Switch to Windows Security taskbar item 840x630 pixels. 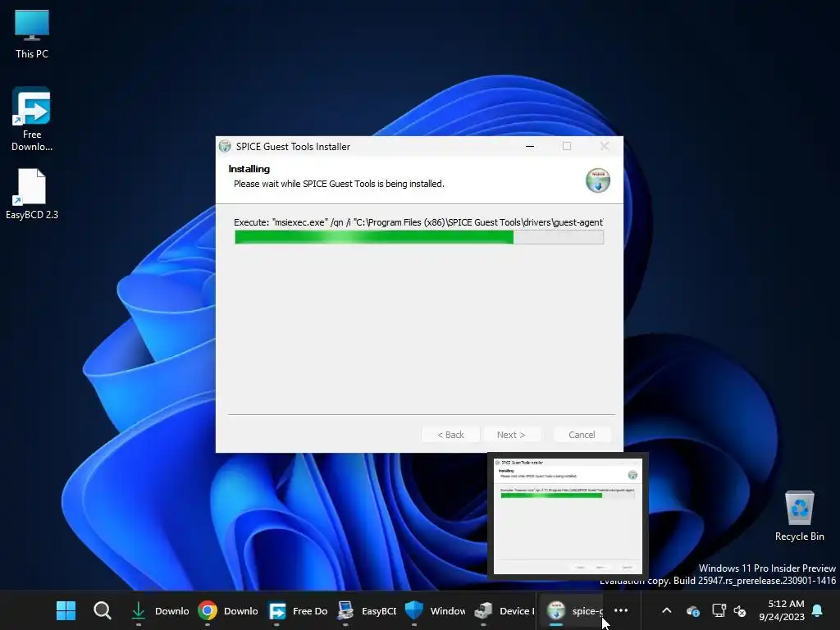(435, 610)
